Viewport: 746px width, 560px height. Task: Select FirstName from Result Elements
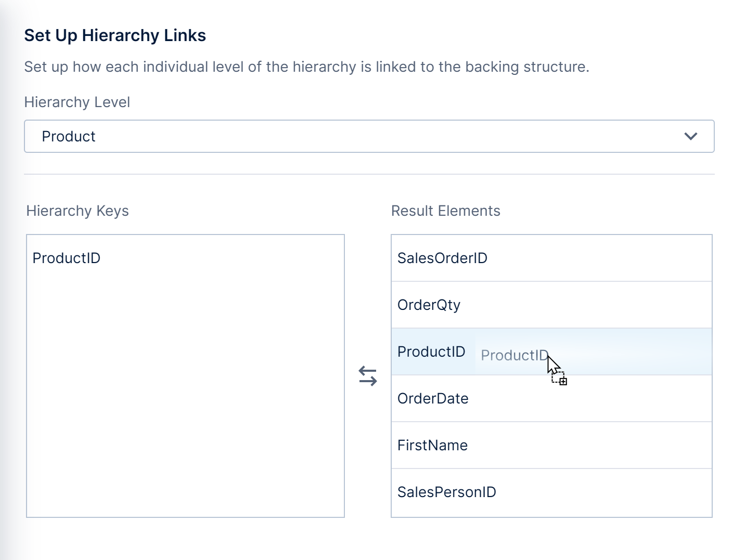[432, 445]
